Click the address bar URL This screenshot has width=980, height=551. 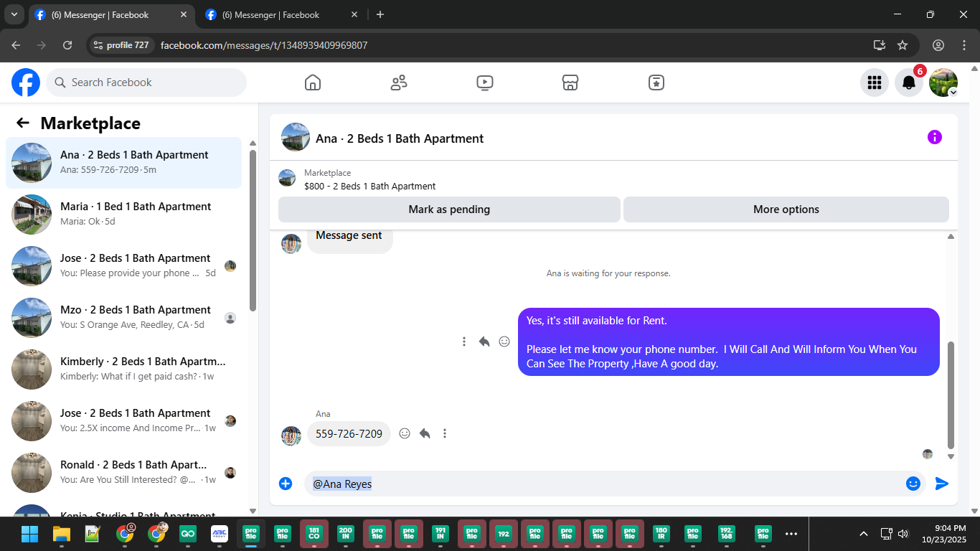264,45
